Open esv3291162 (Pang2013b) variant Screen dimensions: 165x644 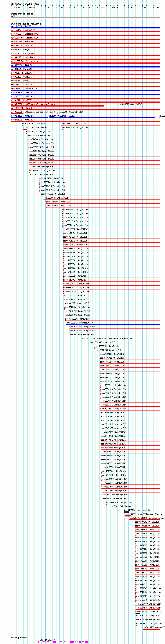coord(23,116)
